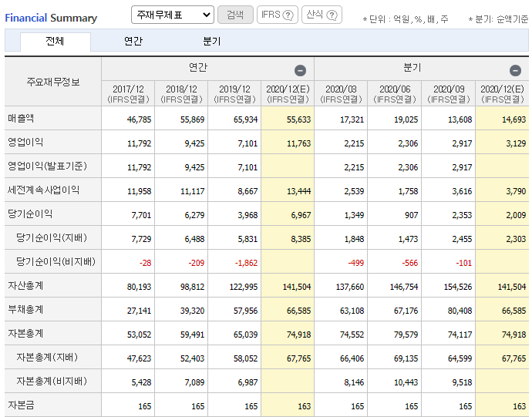
Task: Select the 당기순이익(지배) row label
Action: pos(52,237)
